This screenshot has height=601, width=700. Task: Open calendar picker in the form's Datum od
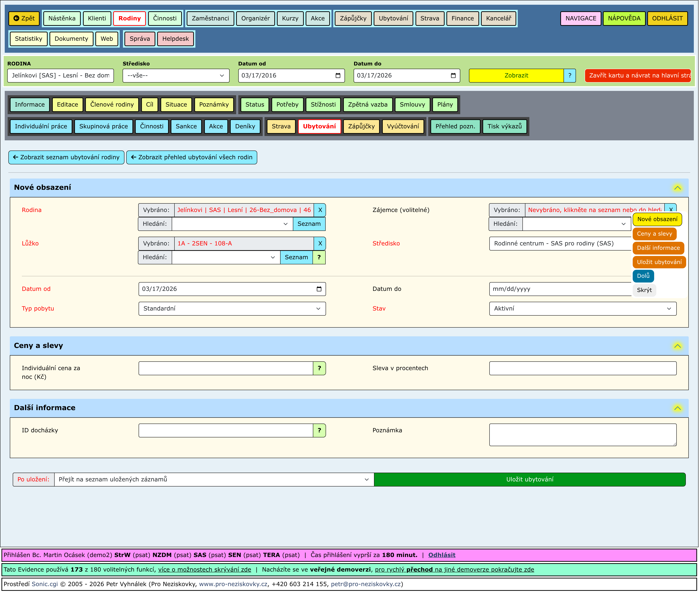pos(319,289)
